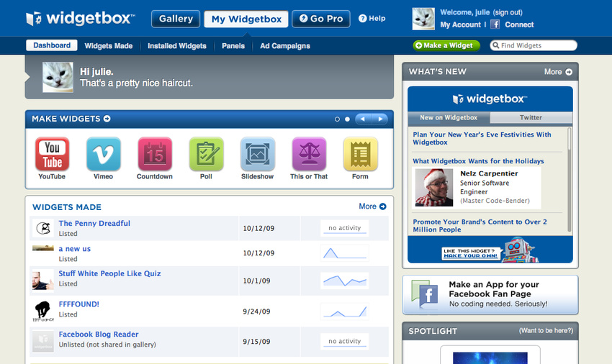Image resolution: width=612 pixels, height=364 pixels.
Task: Select the Dashboard sub-tab
Action: 52,45
